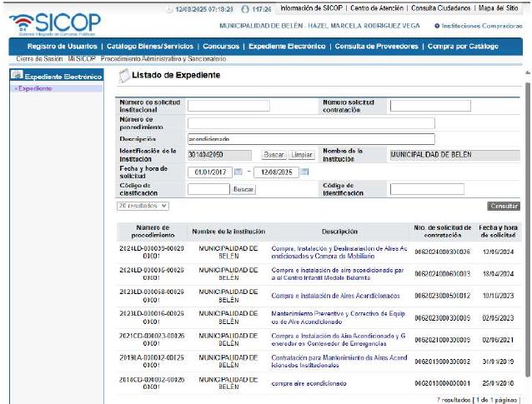Open Registro de Usuarios menu

tap(62, 47)
